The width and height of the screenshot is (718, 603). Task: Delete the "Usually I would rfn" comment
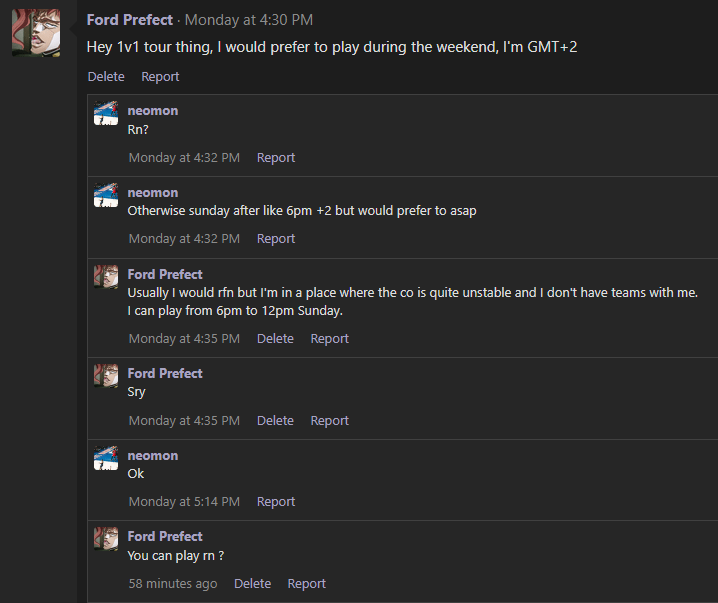click(275, 339)
